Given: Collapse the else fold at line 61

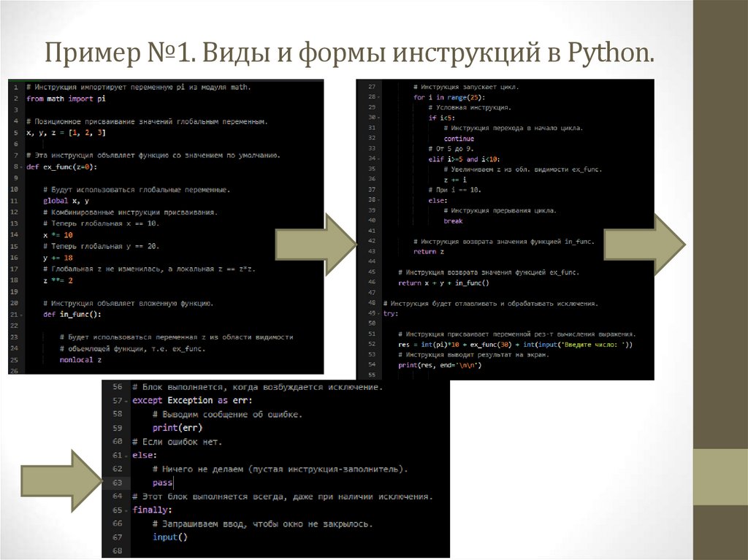Looking at the screenshot, I should point(126,456).
